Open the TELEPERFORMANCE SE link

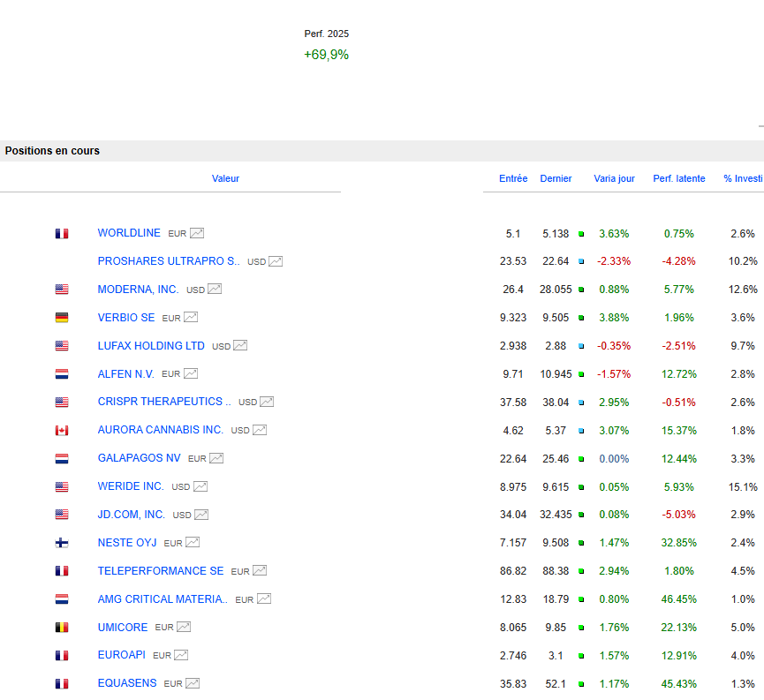point(160,571)
